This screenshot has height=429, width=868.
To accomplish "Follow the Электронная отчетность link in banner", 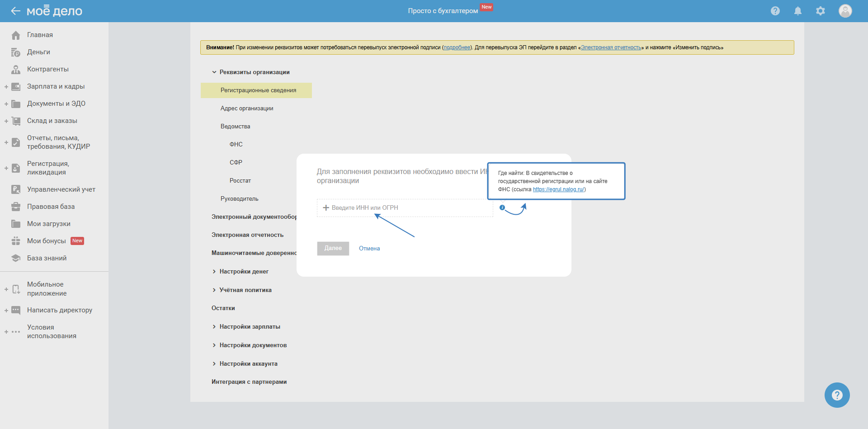I will pyautogui.click(x=611, y=47).
